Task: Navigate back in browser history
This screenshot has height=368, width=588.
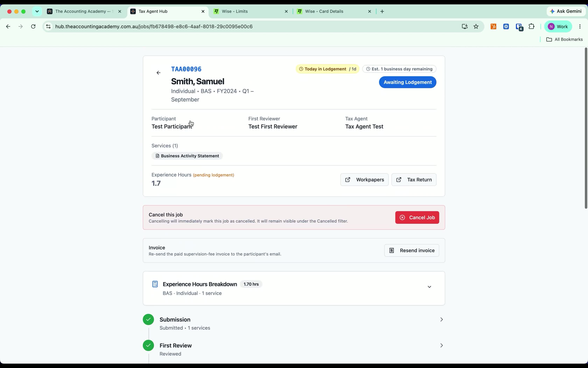Action: 8,26
